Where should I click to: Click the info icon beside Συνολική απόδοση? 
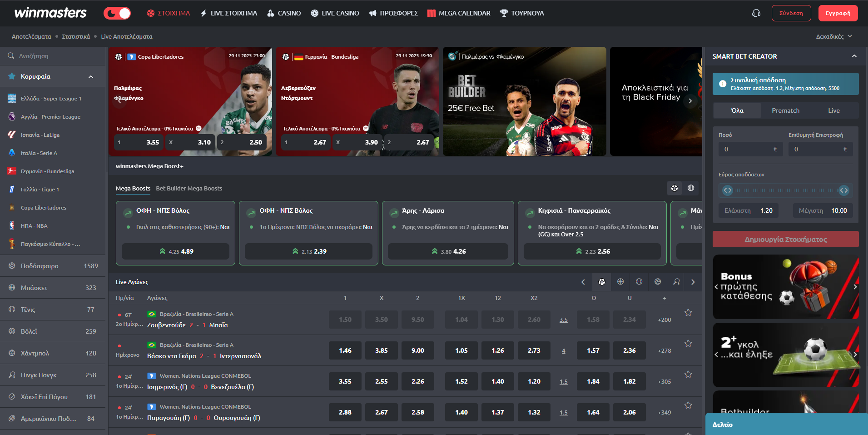pos(723,84)
